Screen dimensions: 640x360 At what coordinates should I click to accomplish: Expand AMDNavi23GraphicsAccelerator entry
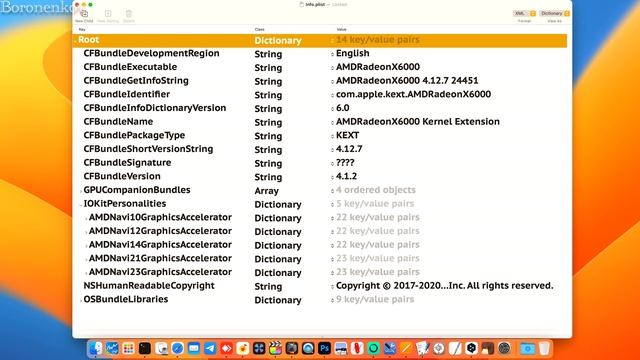coord(86,273)
